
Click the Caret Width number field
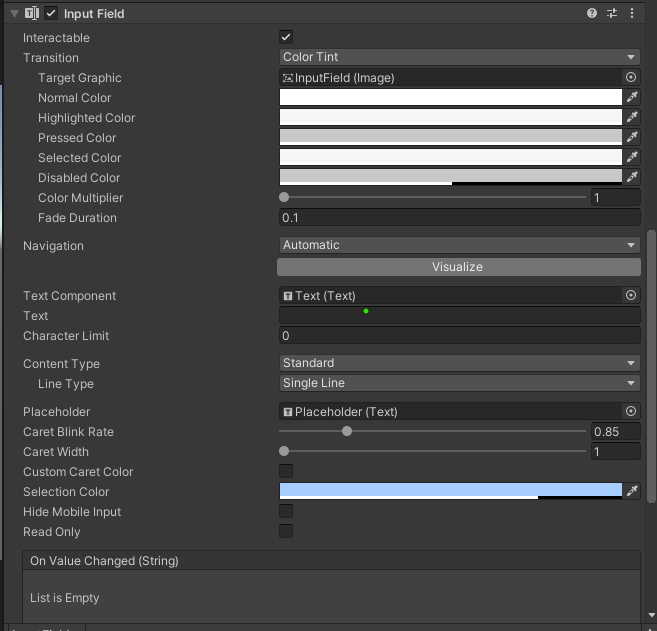click(616, 451)
